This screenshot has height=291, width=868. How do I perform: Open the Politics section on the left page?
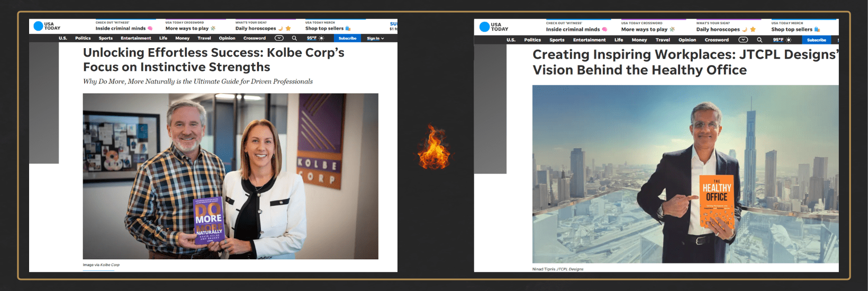tap(83, 38)
